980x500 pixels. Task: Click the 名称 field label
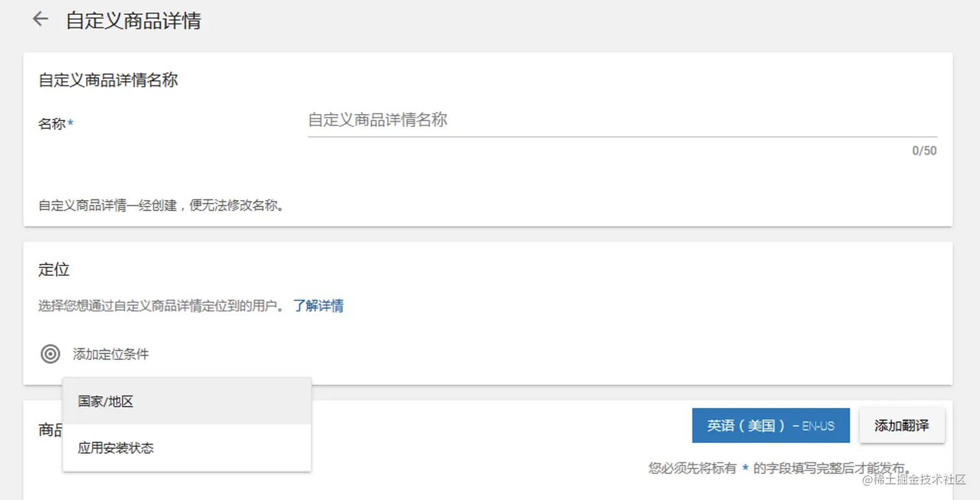(55, 124)
